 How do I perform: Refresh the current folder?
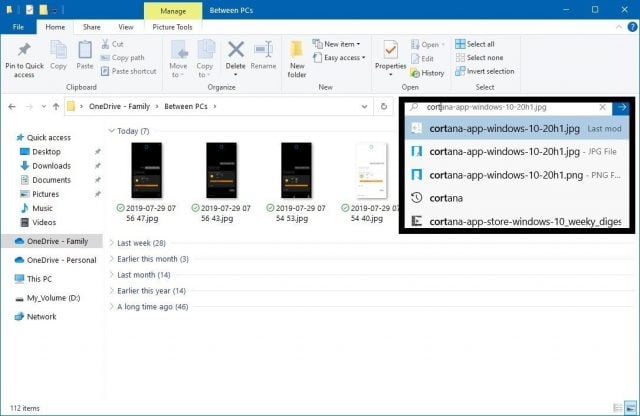(x=384, y=107)
